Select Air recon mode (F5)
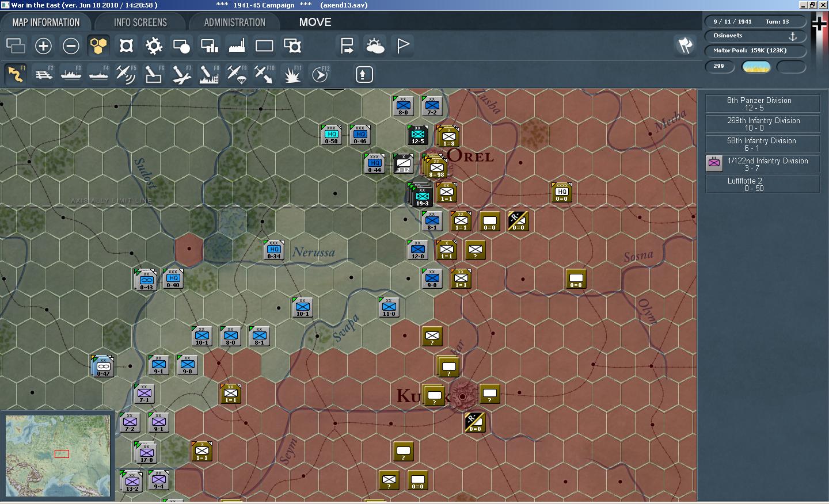This screenshot has height=504, width=829. click(126, 74)
